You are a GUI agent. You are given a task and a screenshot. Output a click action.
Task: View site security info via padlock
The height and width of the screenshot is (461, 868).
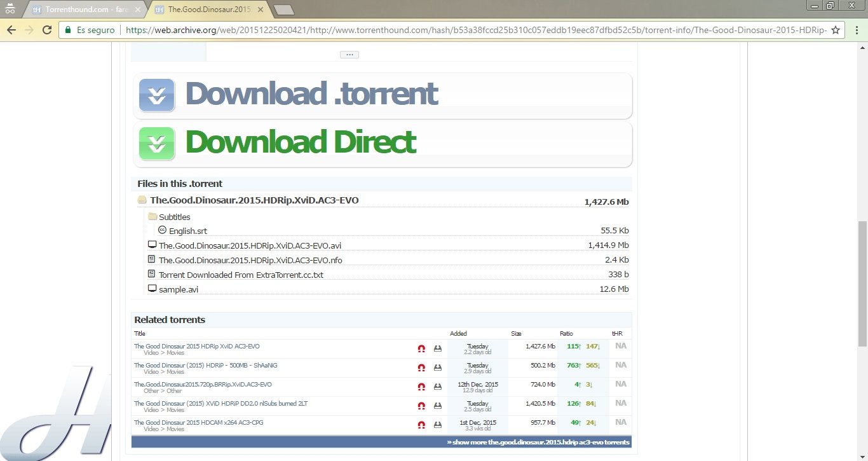coord(68,30)
